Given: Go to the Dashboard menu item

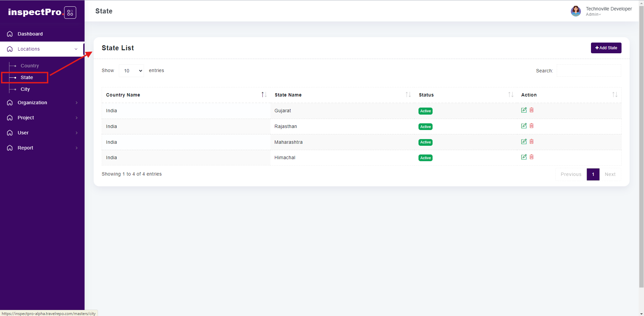Looking at the screenshot, I should 30,34.
